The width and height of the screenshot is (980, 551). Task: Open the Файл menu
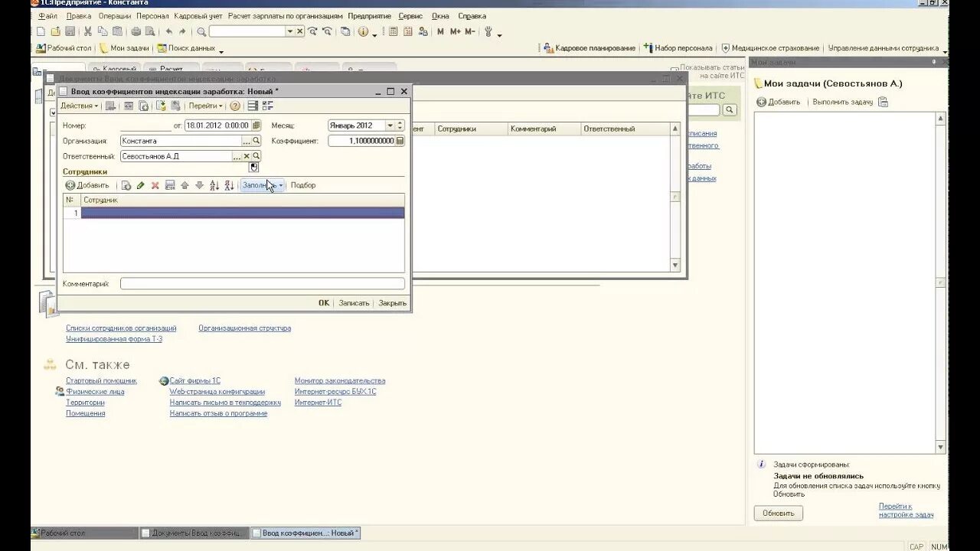[47, 16]
